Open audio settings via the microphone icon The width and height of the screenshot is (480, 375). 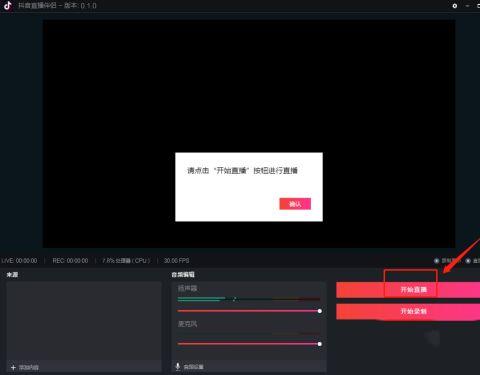(178, 366)
